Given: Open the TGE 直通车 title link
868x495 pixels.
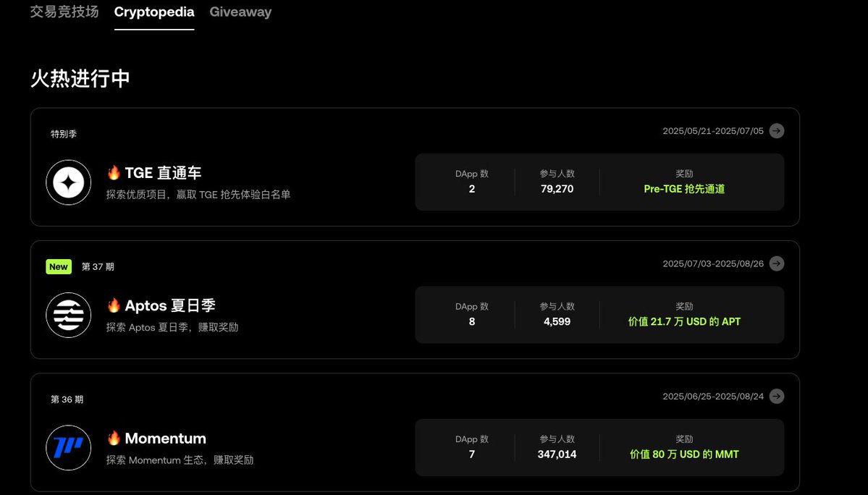Looking at the screenshot, I should pyautogui.click(x=164, y=173).
